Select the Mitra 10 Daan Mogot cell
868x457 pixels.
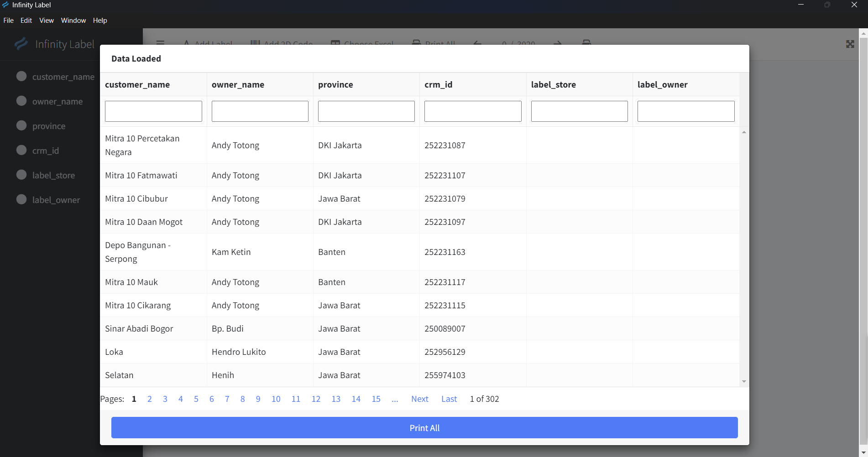(153, 222)
